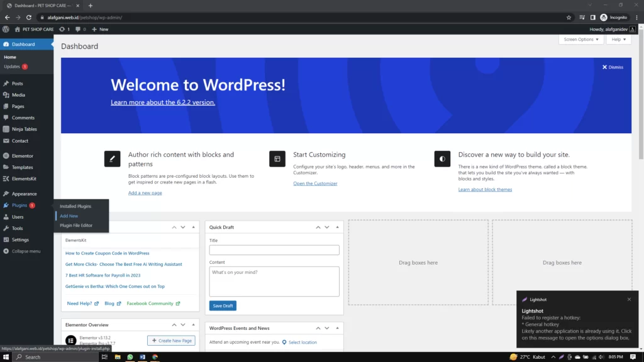The width and height of the screenshot is (644, 362).
Task: Click the Media library sidebar icon
Action: tap(6, 95)
